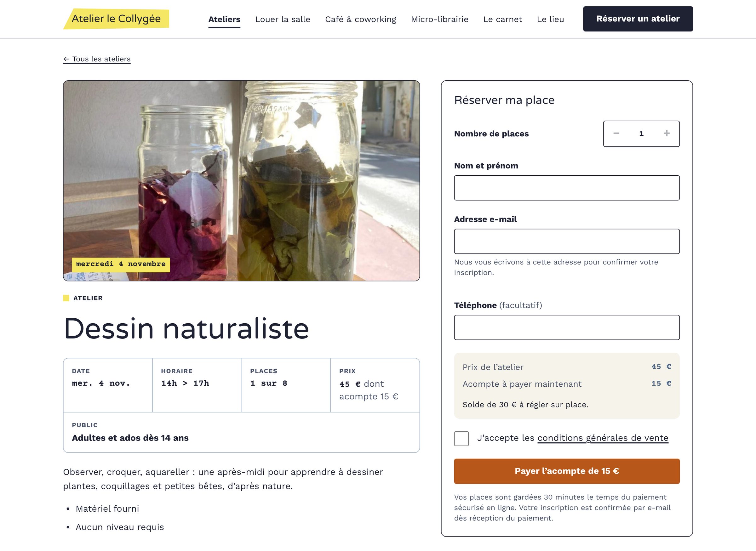The width and height of the screenshot is (756, 551).
Task: Click Acompte à payer maintenant line
Action: tap(566, 384)
